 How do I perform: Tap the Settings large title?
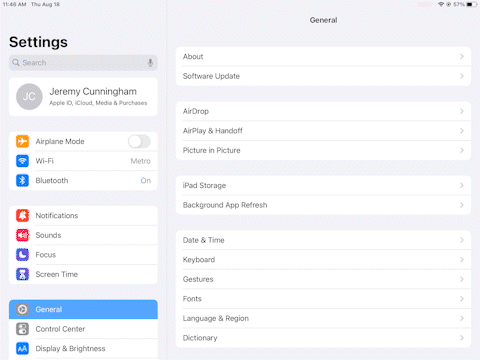[x=38, y=42]
